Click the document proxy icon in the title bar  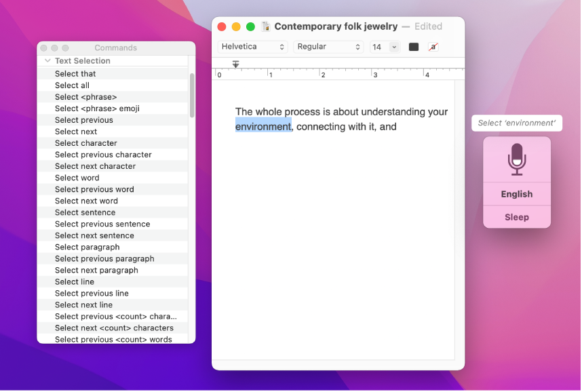click(265, 26)
